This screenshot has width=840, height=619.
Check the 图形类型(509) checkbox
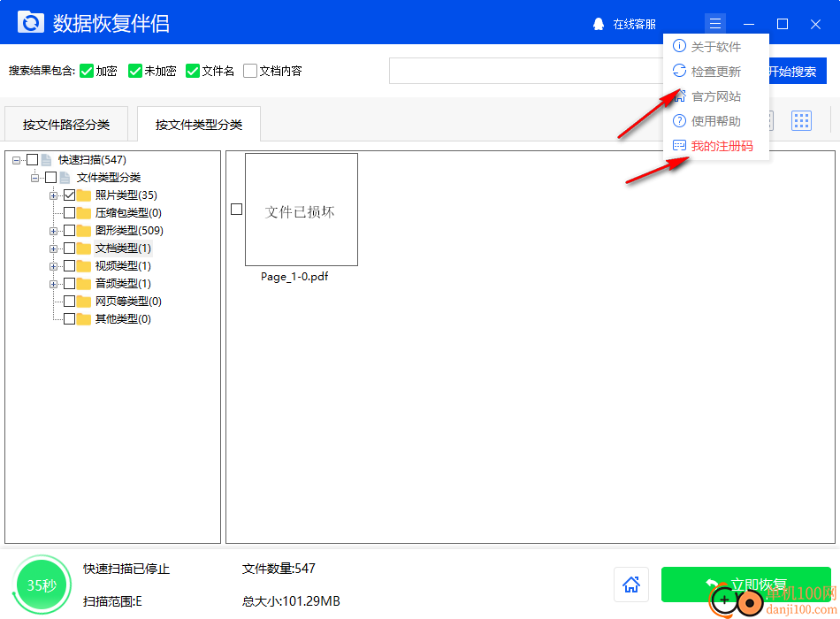69,230
